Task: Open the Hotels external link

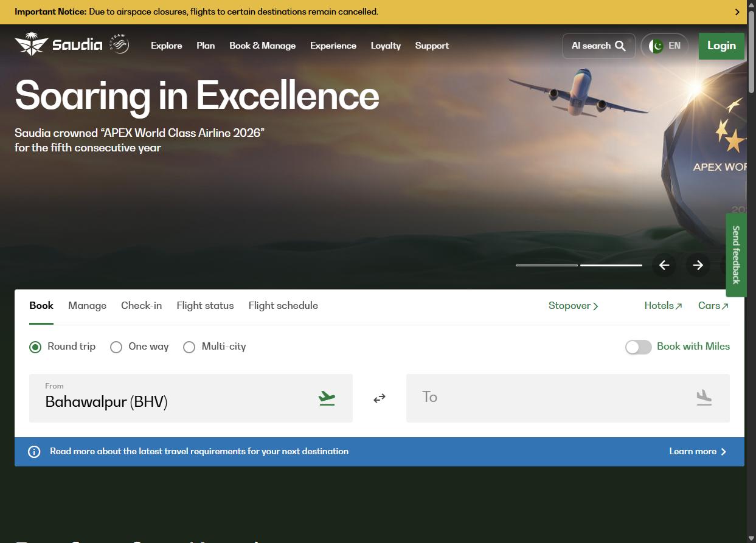Action: (x=663, y=306)
